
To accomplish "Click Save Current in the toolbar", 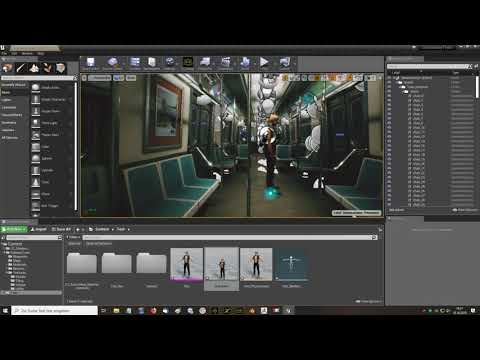I will tap(90, 63).
